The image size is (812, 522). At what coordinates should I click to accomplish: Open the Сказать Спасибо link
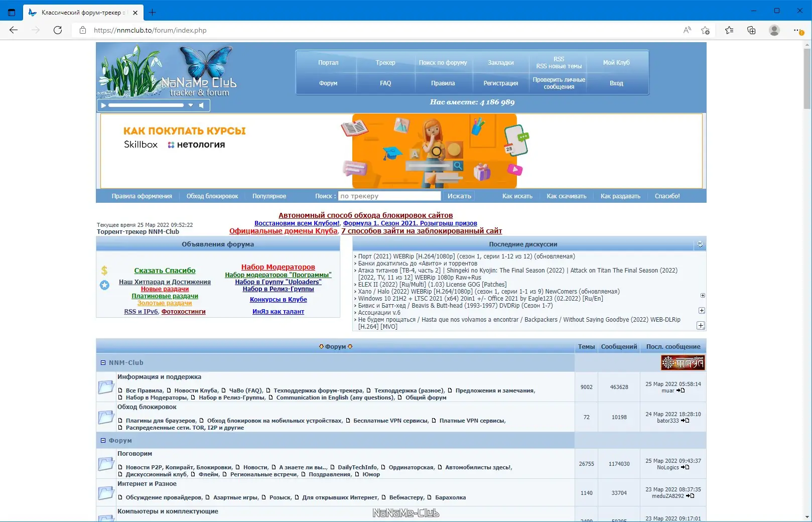point(165,271)
